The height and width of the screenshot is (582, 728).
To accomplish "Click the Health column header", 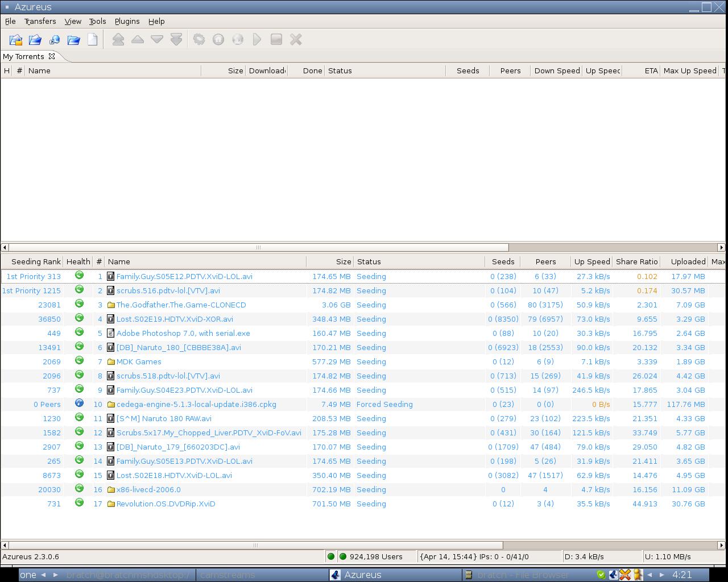I will (78, 261).
